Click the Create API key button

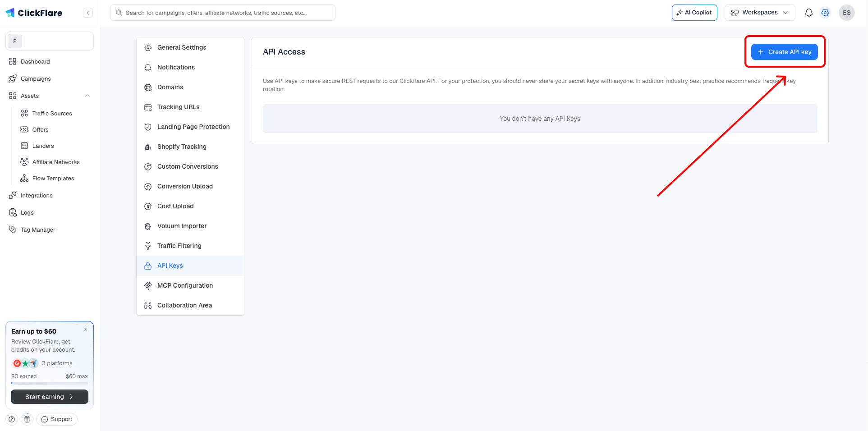(x=785, y=52)
